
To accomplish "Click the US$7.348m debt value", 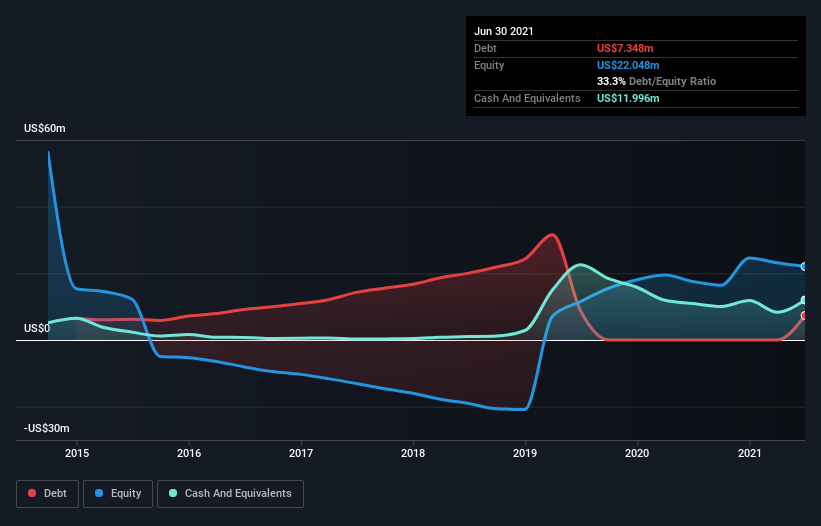I will point(625,48).
